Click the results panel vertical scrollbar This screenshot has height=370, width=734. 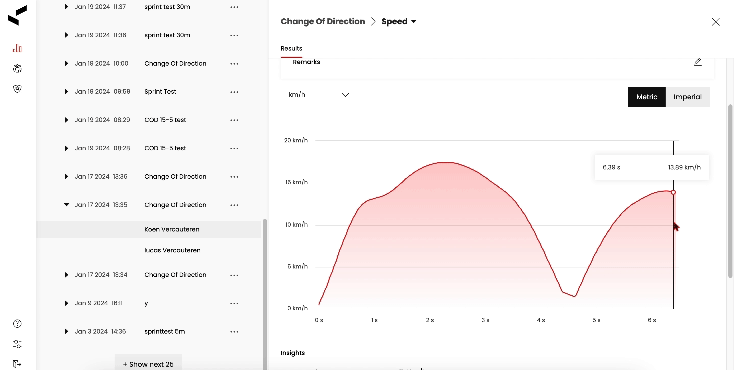click(730, 190)
